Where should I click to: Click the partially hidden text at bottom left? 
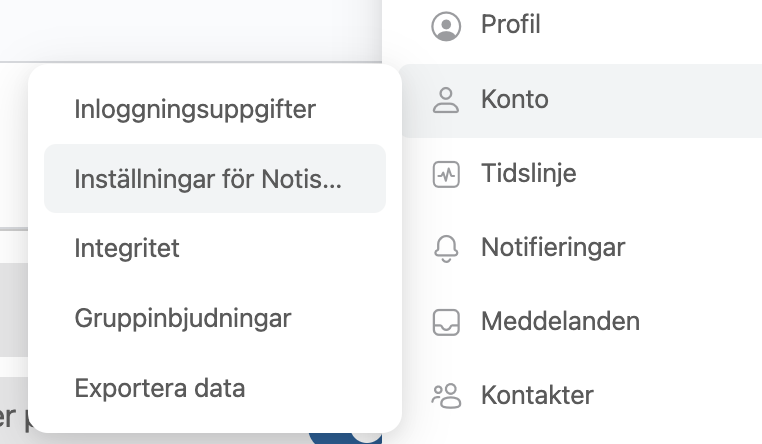click(16, 417)
